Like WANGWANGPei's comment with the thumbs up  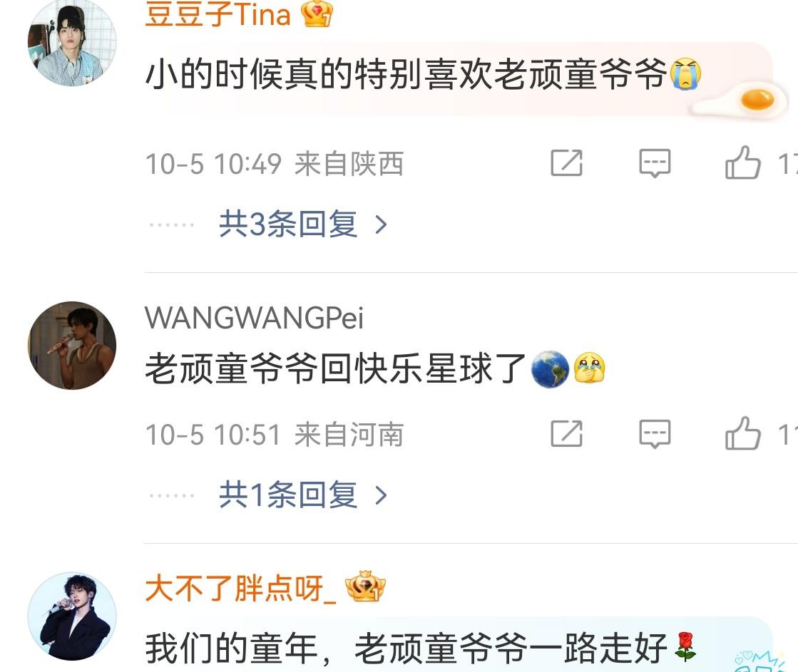[x=742, y=433]
